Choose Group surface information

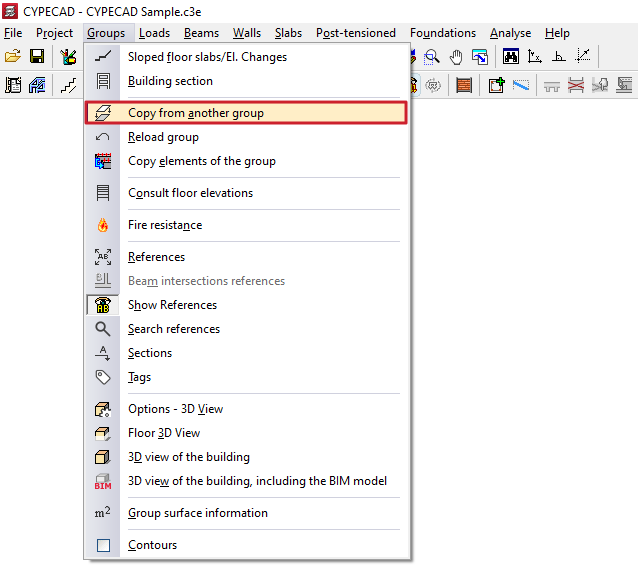pos(247,513)
